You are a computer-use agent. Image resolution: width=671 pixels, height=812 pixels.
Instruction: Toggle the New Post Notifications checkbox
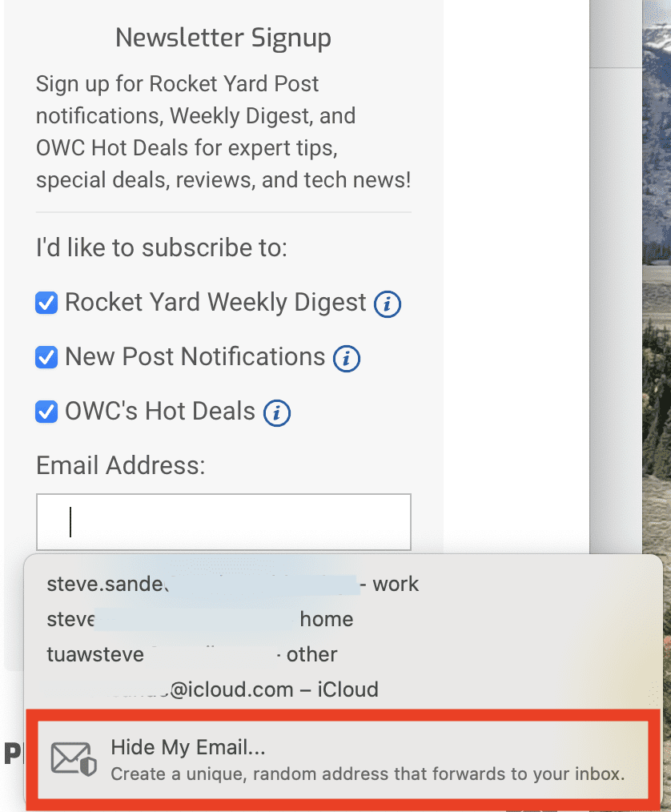click(46, 357)
